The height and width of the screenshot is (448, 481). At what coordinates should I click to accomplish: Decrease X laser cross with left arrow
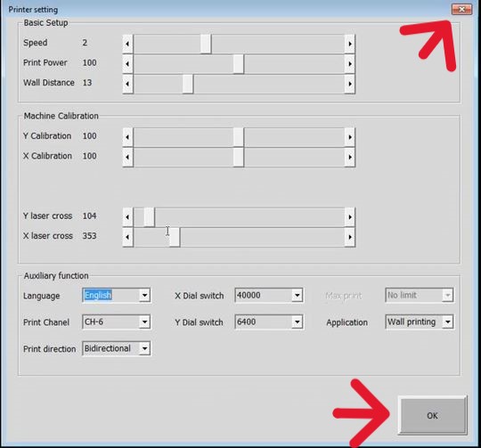click(127, 237)
